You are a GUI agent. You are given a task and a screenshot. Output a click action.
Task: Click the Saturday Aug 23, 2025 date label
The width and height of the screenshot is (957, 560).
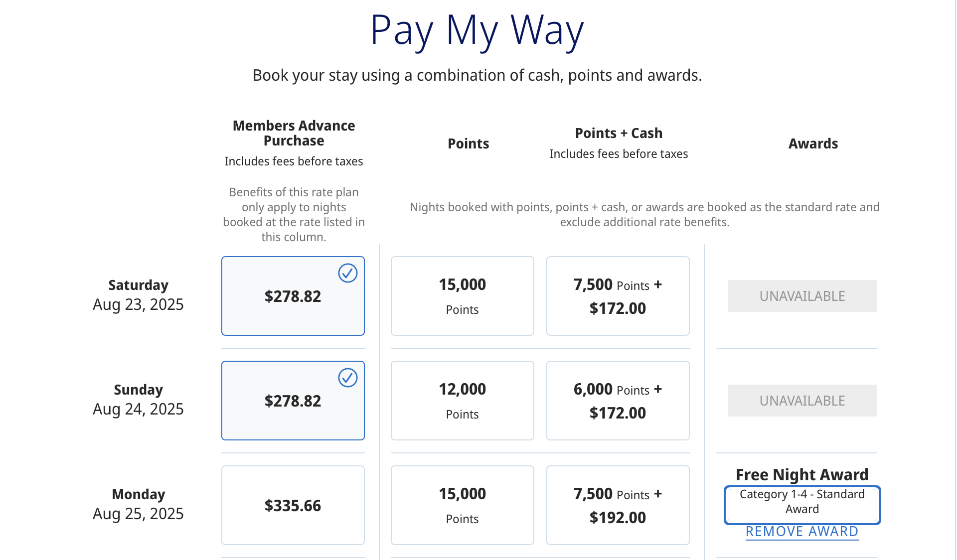(x=138, y=294)
